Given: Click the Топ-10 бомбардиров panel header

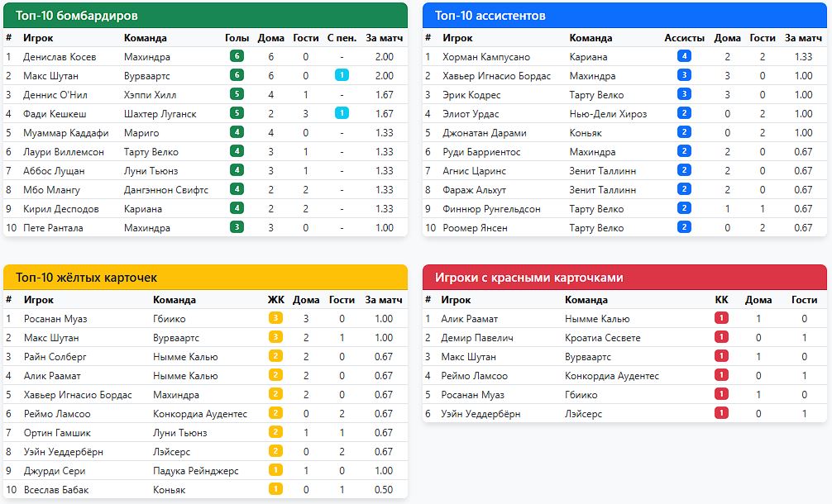Looking at the screenshot, I should pyautogui.click(x=205, y=16).
